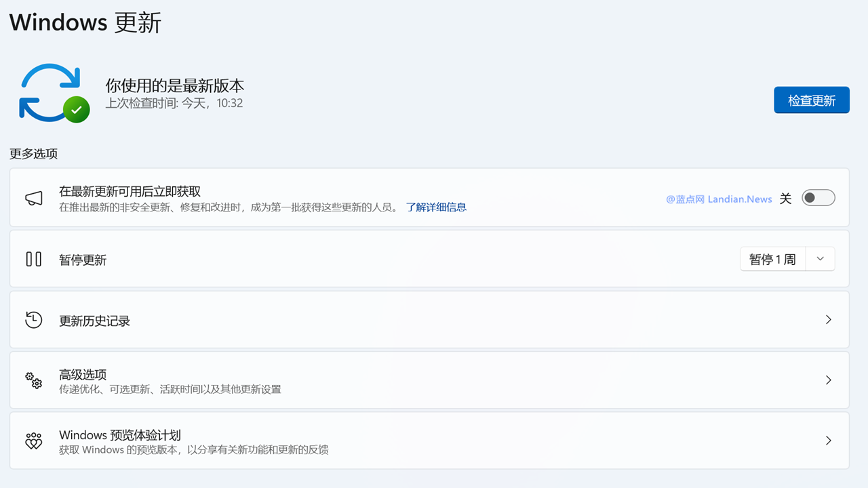Click the 在最新更新可用后立即获取 title
Screen dimensions: 868x488
[x=130, y=191]
